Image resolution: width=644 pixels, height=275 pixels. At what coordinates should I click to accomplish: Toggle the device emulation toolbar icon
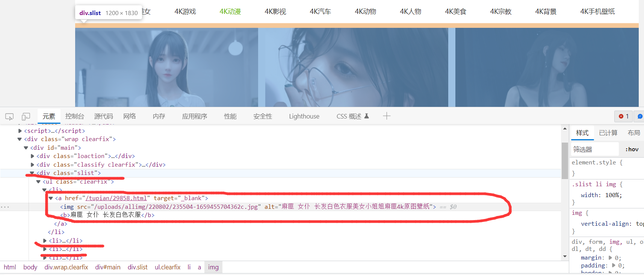click(26, 117)
